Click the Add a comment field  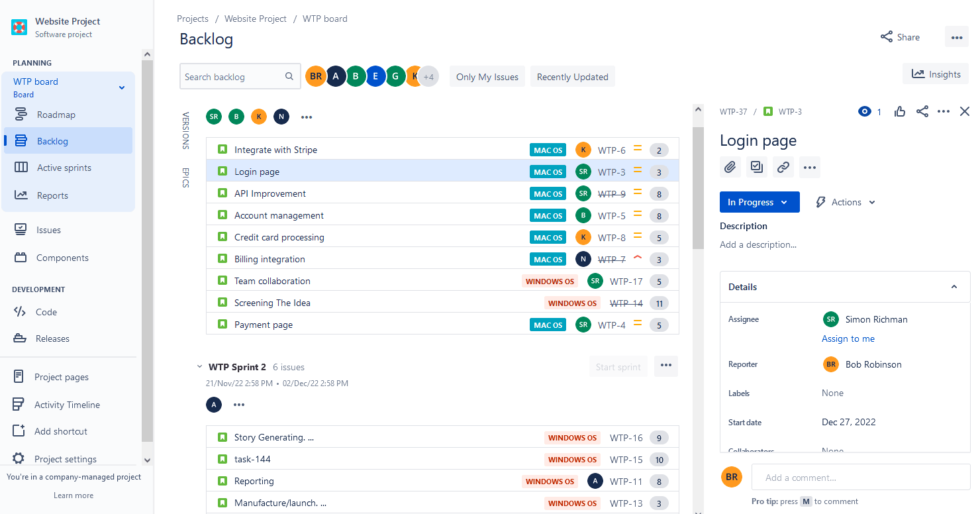[859, 477]
